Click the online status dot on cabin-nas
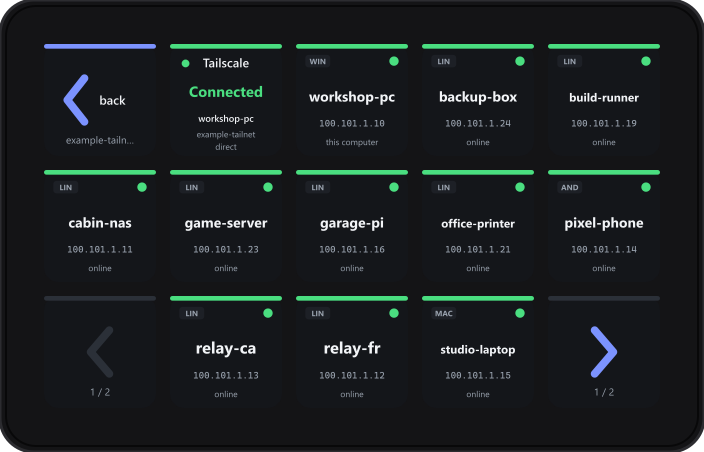704x452 pixels. 142,187
